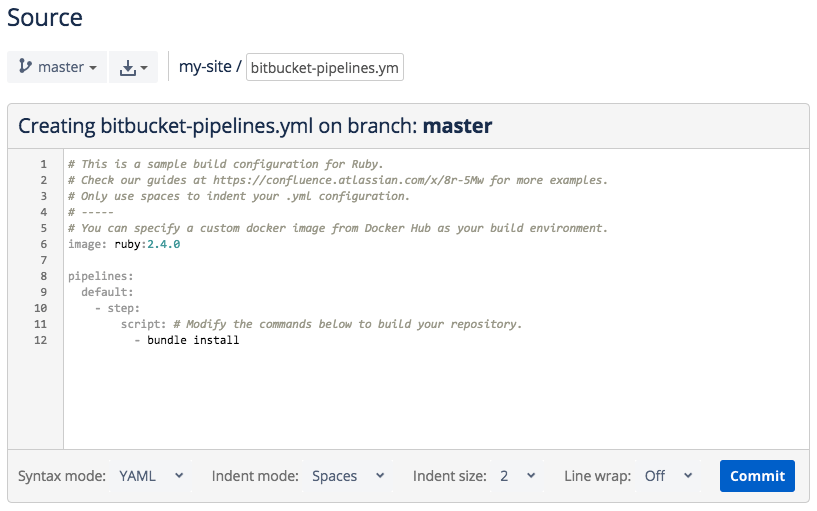
Task: Place cursor in 'Only use spaces' comment
Action: coord(239,196)
